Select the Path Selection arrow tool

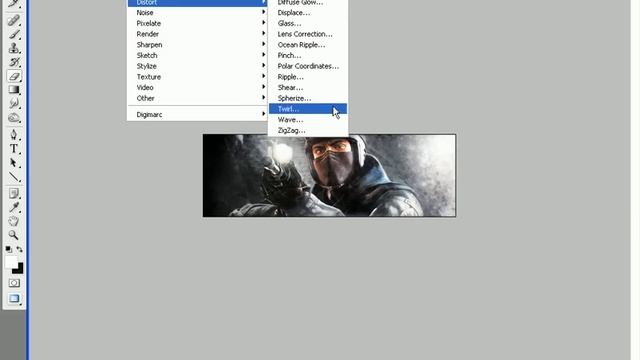14,162
